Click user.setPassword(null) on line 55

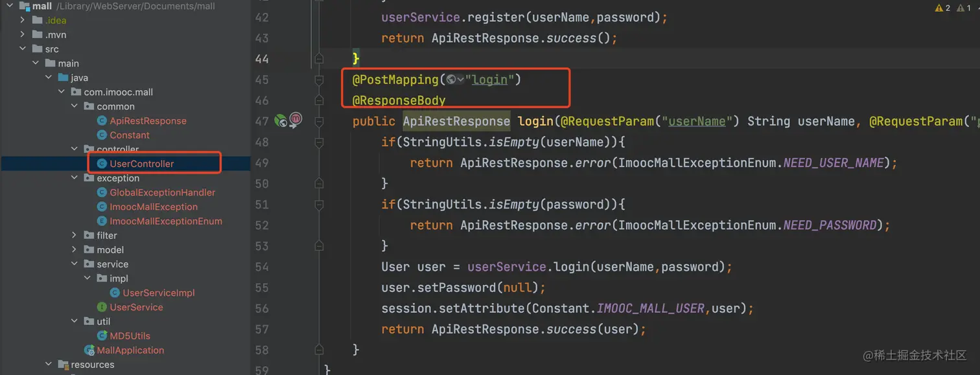point(463,288)
